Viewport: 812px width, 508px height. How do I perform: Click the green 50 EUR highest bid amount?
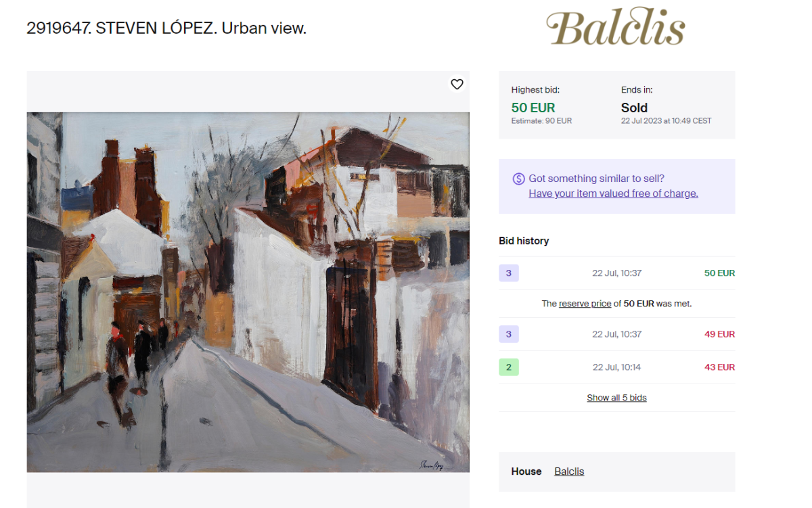tap(533, 108)
